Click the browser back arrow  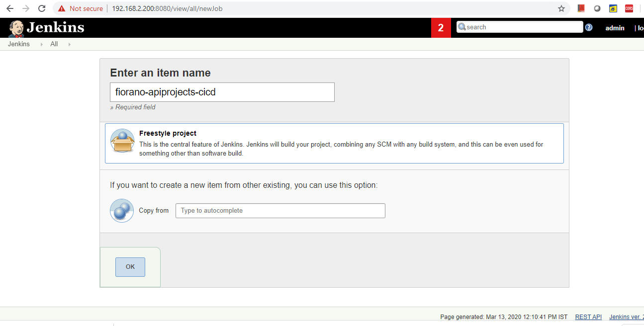[10, 8]
